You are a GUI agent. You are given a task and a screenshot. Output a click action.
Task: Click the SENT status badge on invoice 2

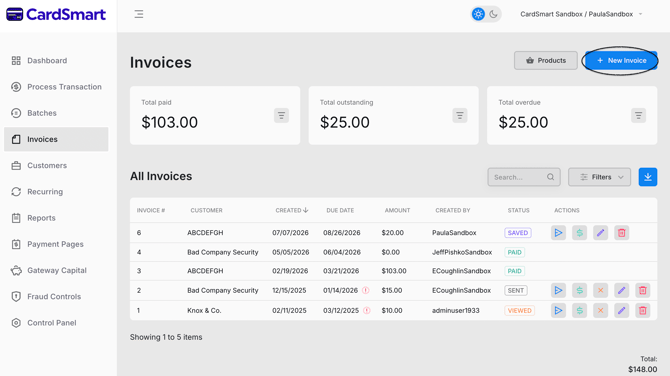pos(516,291)
